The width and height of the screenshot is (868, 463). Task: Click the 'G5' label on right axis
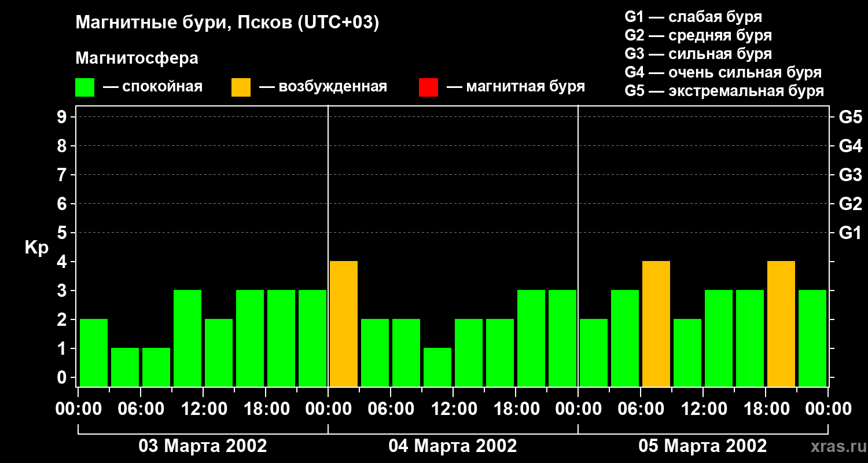[x=850, y=117]
